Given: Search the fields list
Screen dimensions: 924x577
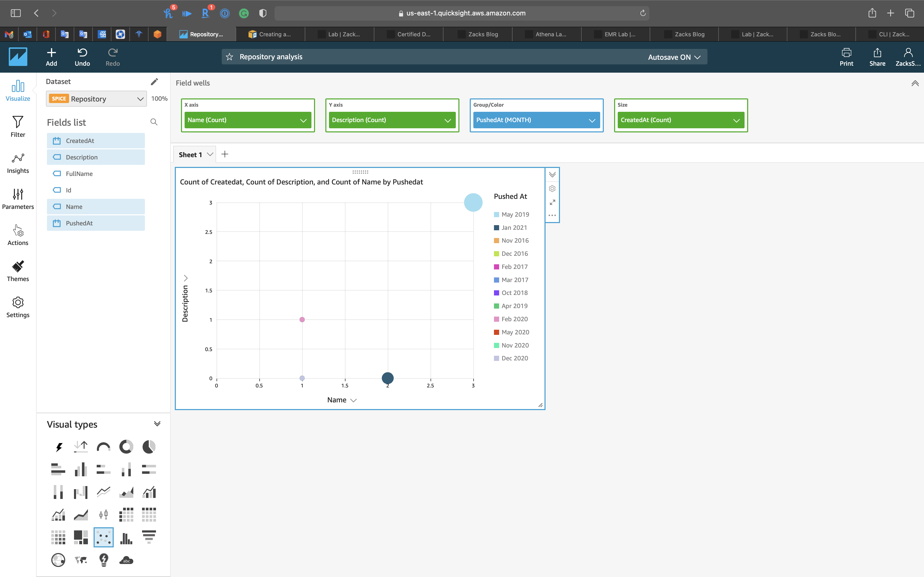Looking at the screenshot, I should pyautogui.click(x=154, y=122).
